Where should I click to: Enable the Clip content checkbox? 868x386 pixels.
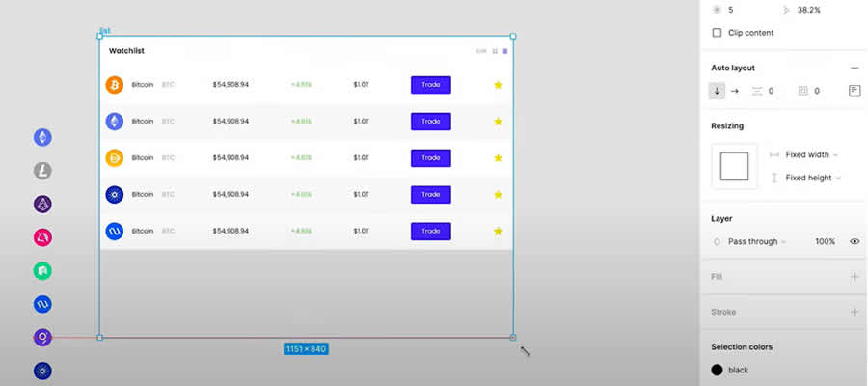[717, 33]
